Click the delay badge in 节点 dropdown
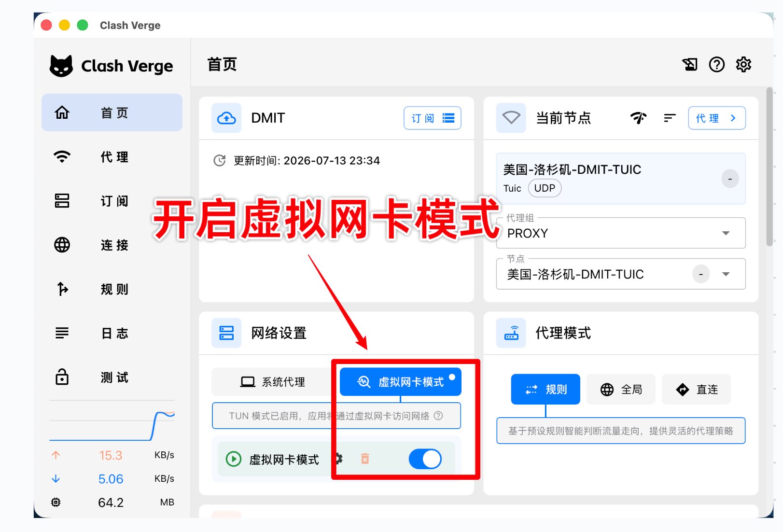783x532 pixels. [701, 274]
